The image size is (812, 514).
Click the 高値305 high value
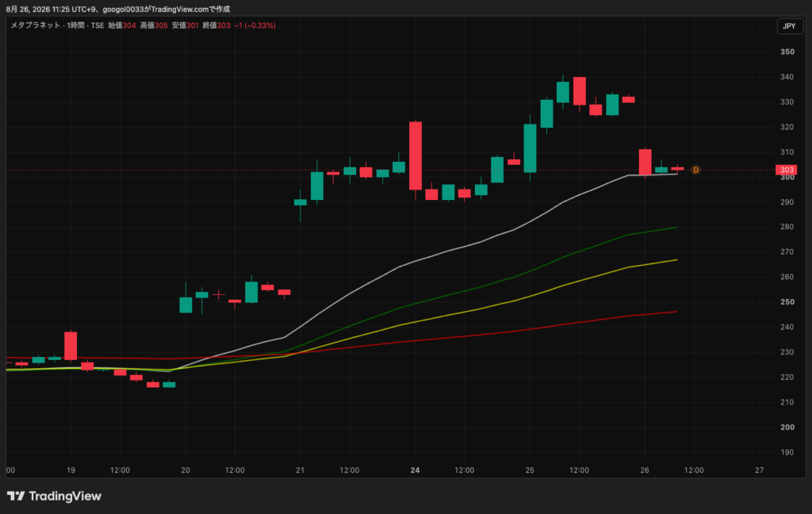click(x=154, y=25)
